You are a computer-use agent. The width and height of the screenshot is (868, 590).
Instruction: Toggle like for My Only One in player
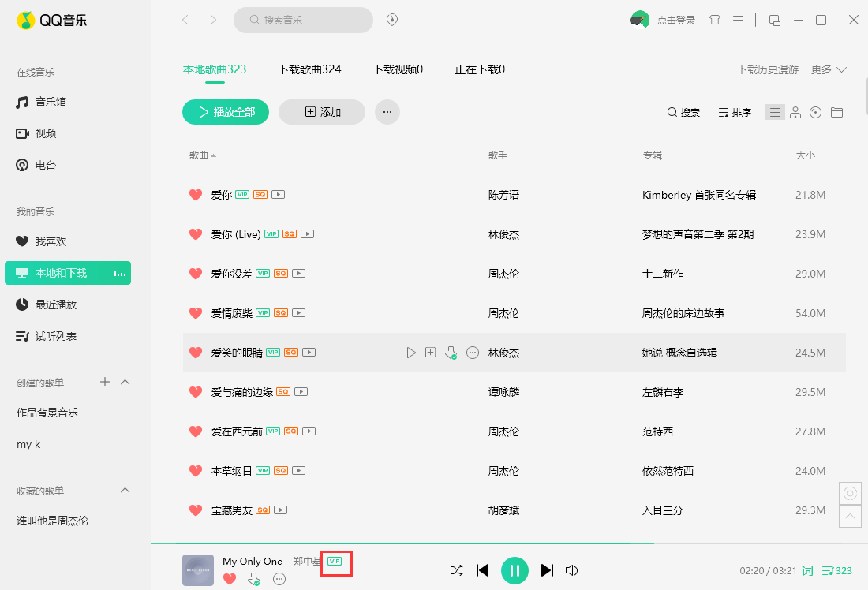click(229, 579)
